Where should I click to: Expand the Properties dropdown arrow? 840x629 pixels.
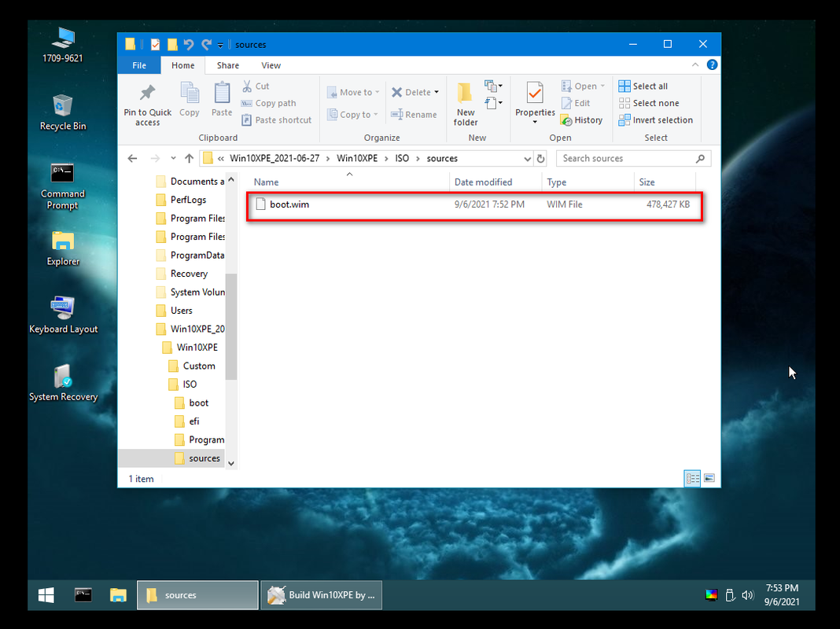click(x=535, y=122)
